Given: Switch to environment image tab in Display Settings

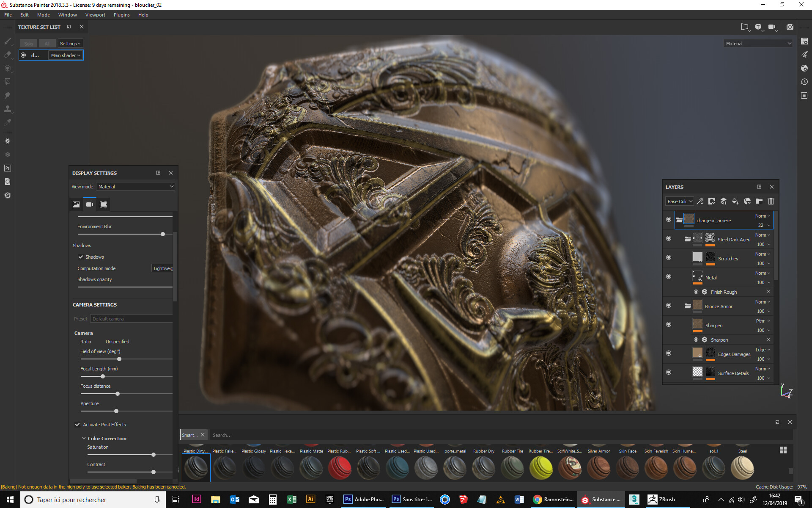Looking at the screenshot, I should pyautogui.click(x=76, y=204).
